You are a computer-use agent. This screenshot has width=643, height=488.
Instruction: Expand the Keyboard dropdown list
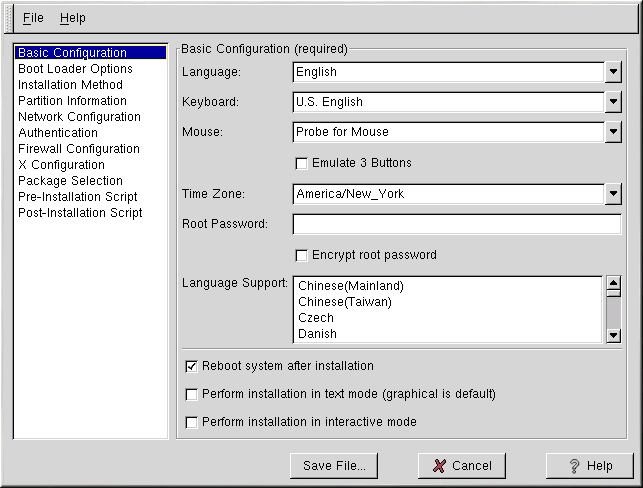click(613, 102)
